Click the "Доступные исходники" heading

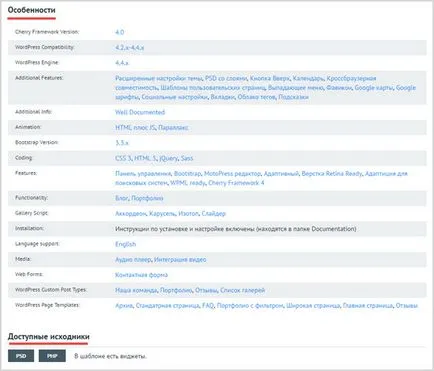49,337
